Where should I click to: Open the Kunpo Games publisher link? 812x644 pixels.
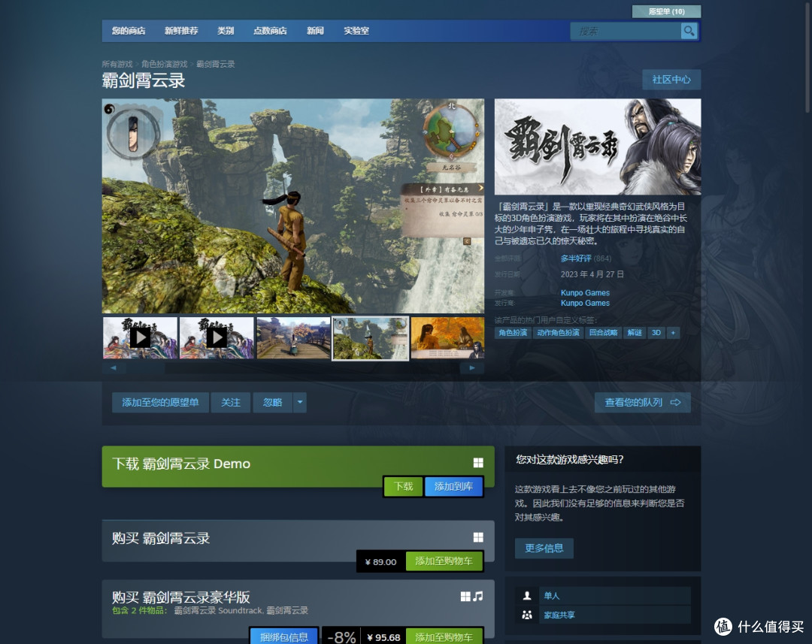click(585, 303)
